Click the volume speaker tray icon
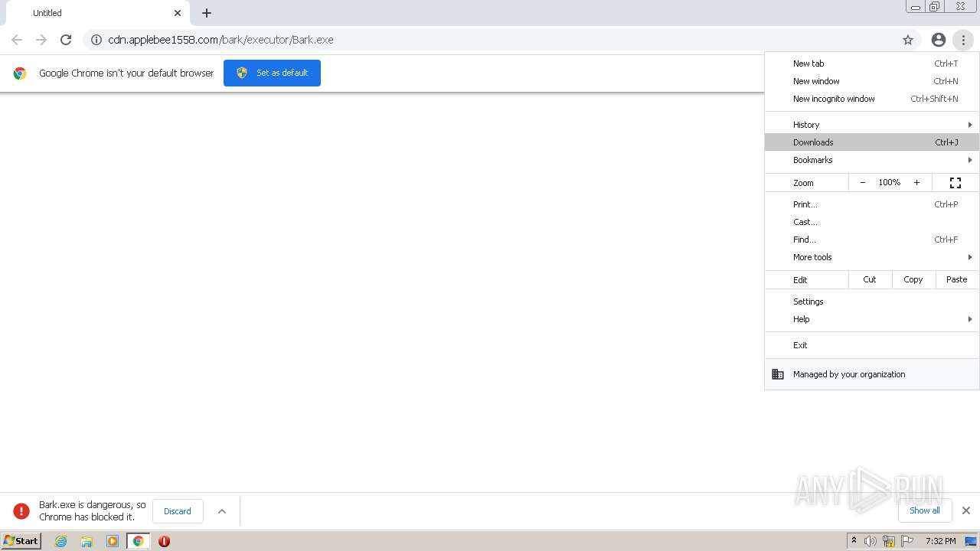The height and width of the screenshot is (551, 980). (871, 541)
